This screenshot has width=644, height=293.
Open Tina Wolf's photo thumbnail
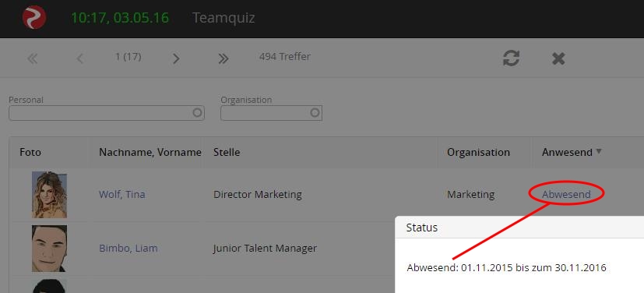pos(49,195)
